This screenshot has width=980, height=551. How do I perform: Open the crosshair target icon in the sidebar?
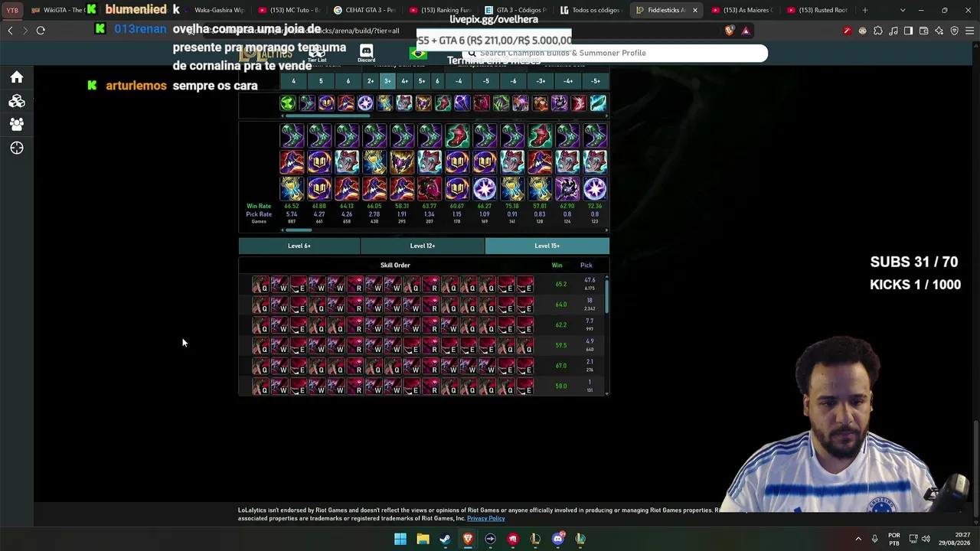(16, 148)
